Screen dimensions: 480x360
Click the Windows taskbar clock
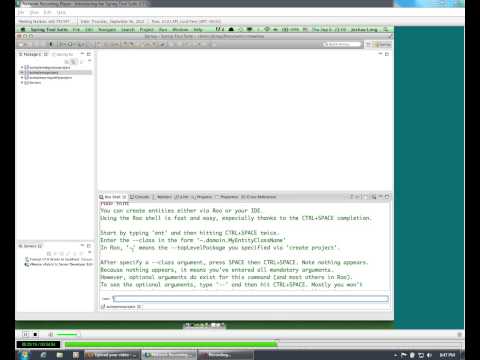pyautogui.click(x=447, y=355)
